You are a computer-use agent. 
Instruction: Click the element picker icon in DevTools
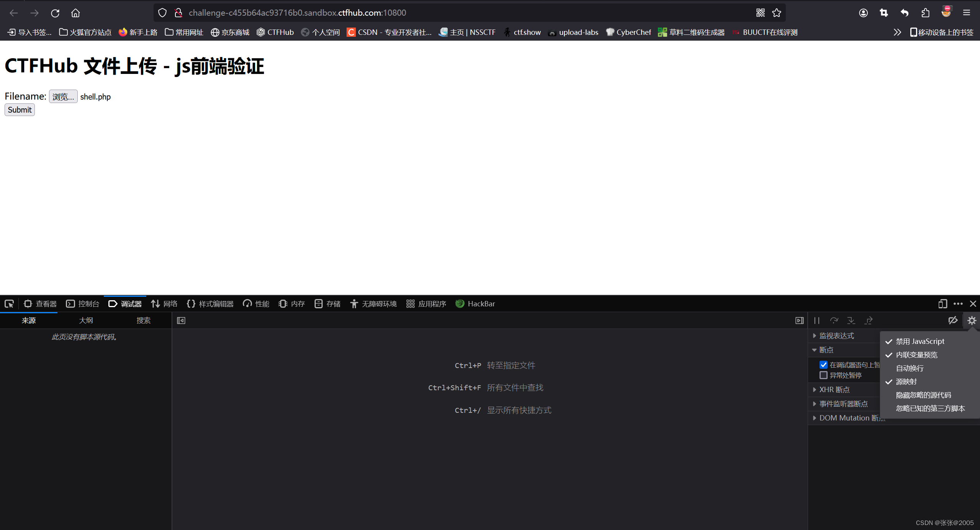pyautogui.click(x=9, y=304)
